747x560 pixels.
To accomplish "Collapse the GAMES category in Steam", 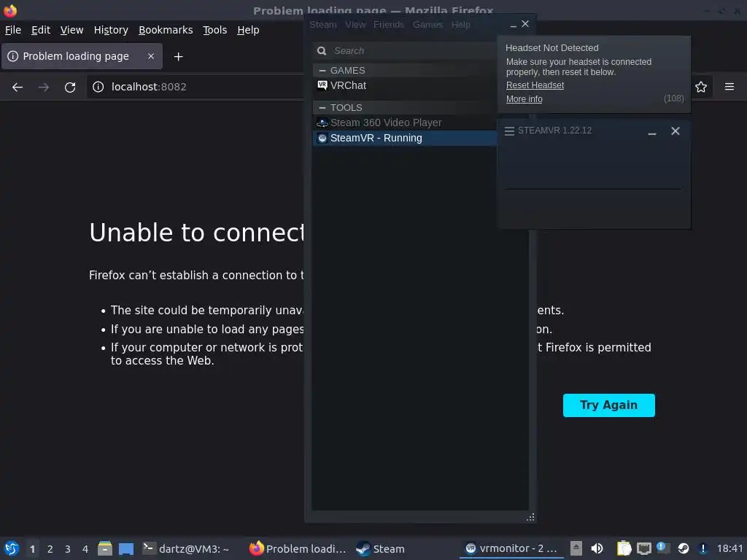I will tap(322, 71).
